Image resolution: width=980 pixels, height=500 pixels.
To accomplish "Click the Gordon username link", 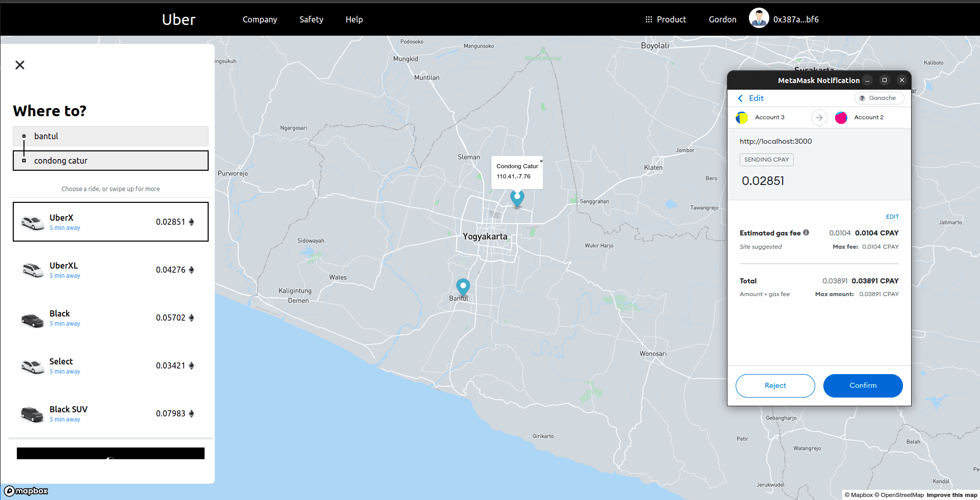I will coord(722,19).
